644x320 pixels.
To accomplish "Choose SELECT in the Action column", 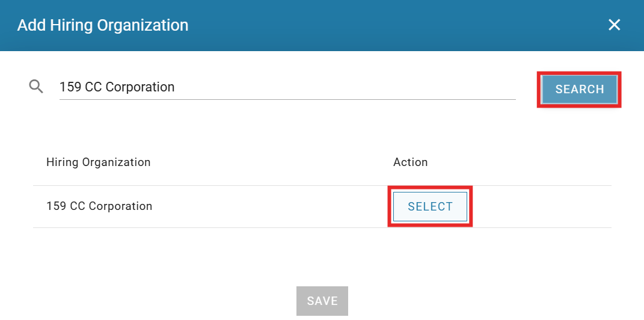I will (x=430, y=206).
